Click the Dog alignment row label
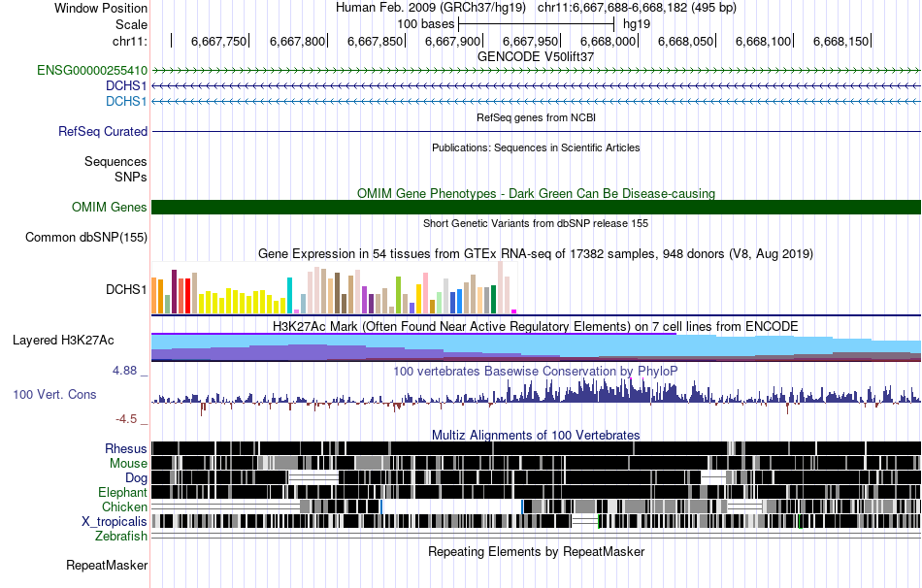 point(136,478)
